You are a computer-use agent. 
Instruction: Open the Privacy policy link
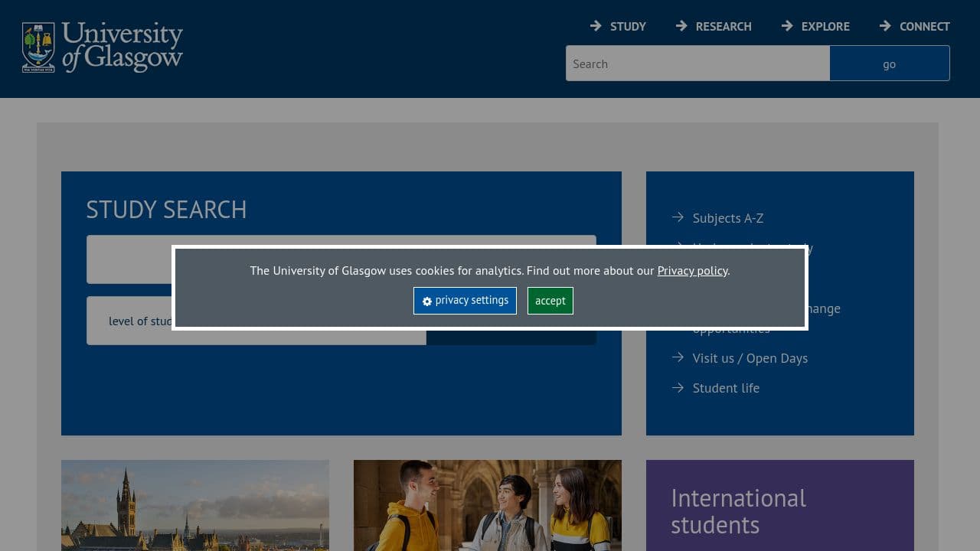pos(691,270)
